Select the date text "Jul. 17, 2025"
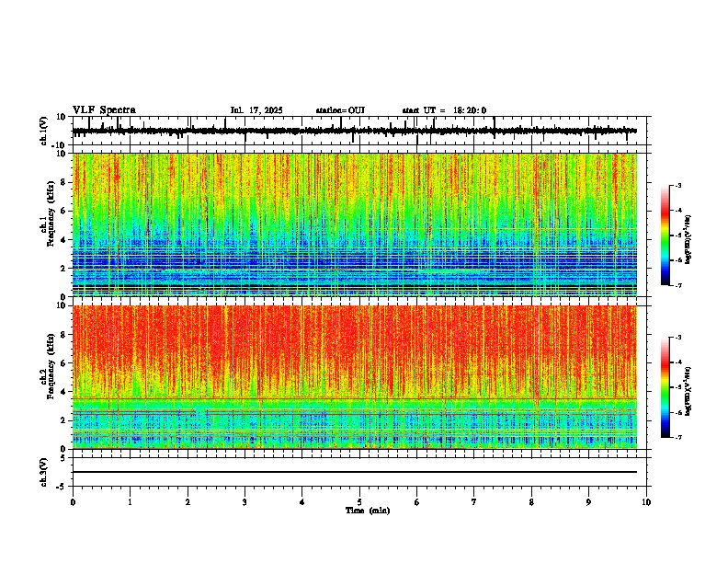The width and height of the screenshot is (728, 563). pos(256,110)
